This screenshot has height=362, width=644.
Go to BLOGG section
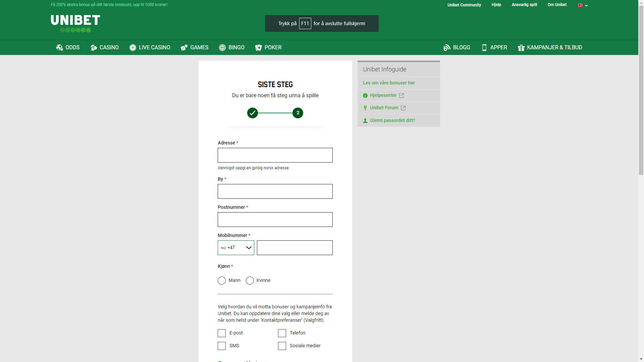pyautogui.click(x=457, y=48)
